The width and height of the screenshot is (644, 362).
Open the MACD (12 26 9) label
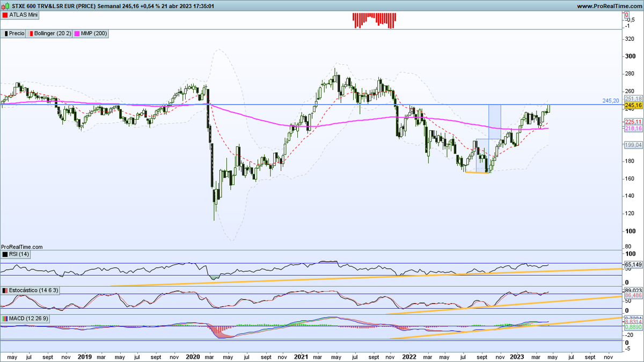30,319
